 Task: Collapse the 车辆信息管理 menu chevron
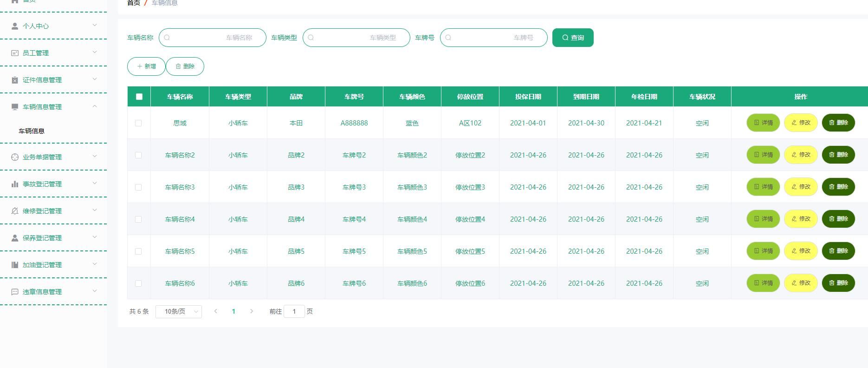coord(95,106)
